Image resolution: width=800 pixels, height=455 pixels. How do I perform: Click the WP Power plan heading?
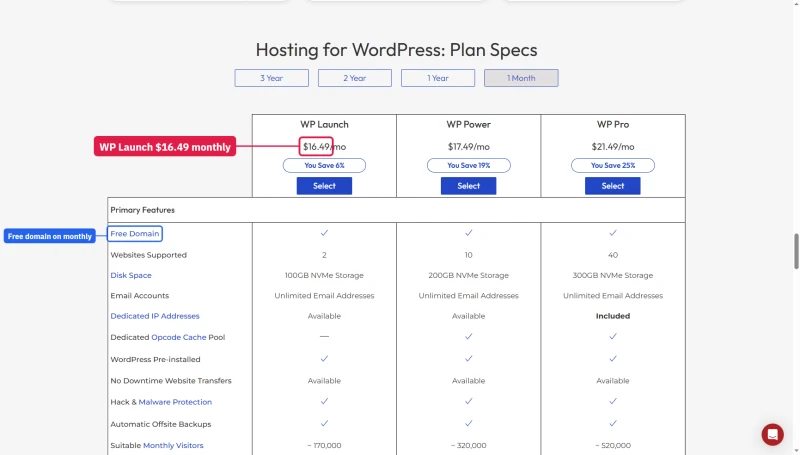coord(468,124)
